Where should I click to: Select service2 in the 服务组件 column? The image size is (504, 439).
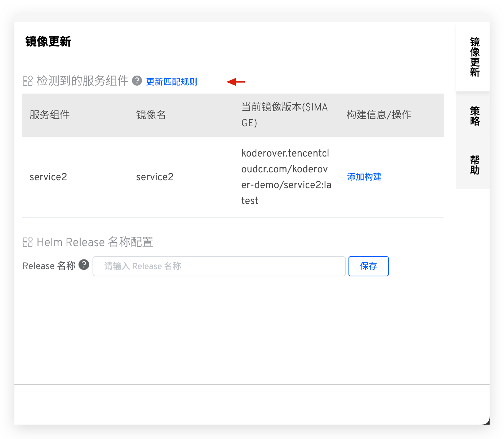coord(48,177)
